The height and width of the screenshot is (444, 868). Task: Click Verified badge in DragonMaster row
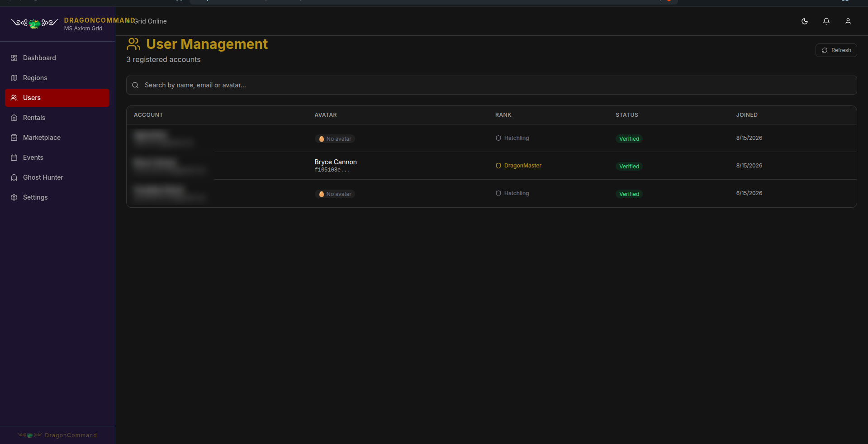(x=629, y=166)
